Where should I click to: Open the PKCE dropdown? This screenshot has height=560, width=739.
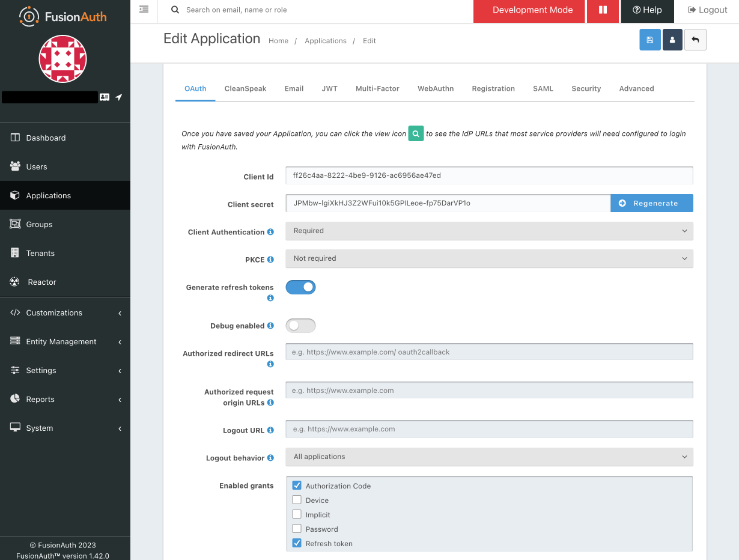[x=488, y=258]
